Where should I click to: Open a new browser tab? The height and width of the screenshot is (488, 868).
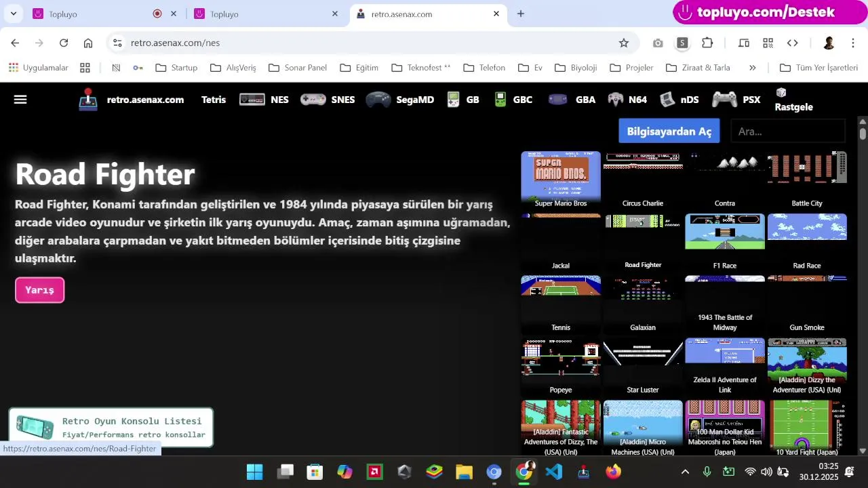tap(521, 14)
